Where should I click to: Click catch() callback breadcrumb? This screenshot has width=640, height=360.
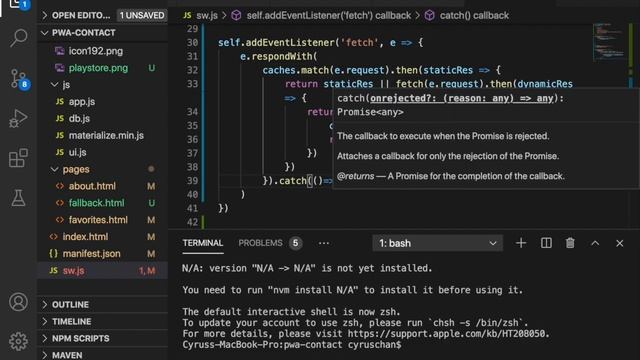[474, 16]
